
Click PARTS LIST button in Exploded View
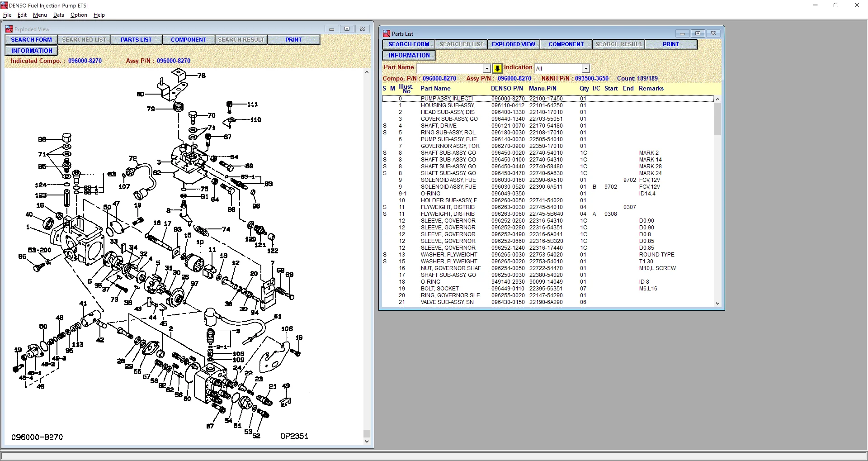[136, 40]
